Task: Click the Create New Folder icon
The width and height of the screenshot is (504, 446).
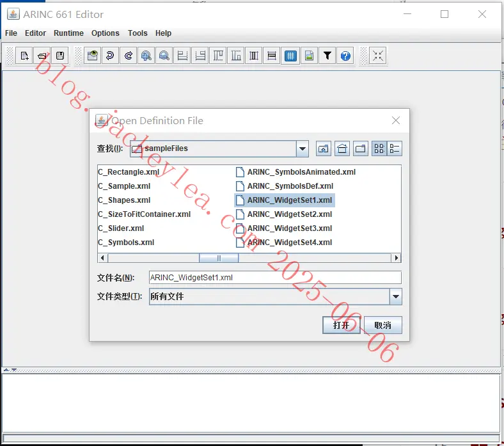Action: click(361, 148)
